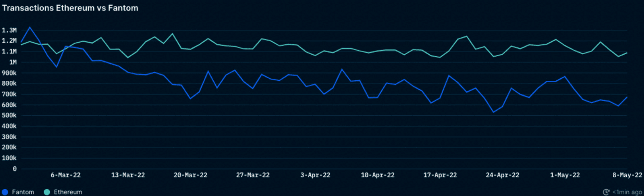644x196 pixels.
Task: Select the 17-Apr-22 x-axis date label
Action: click(440, 175)
